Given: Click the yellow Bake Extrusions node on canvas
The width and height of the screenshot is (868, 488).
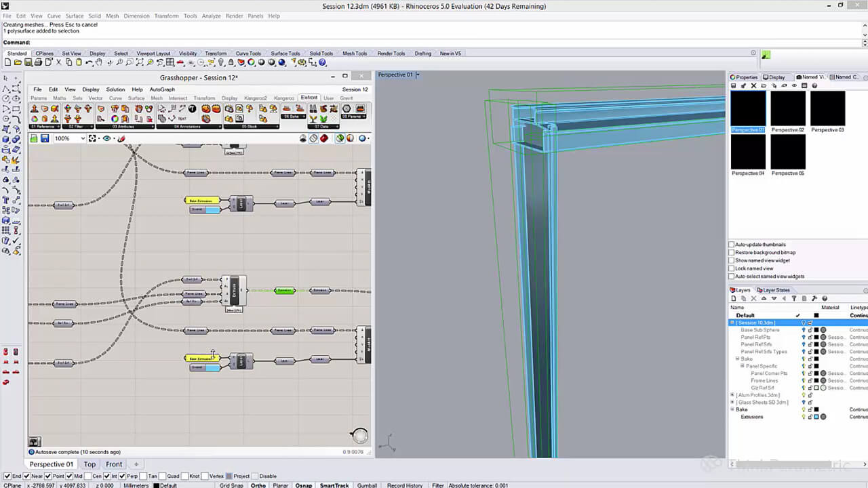Looking at the screenshot, I should coord(201,201).
